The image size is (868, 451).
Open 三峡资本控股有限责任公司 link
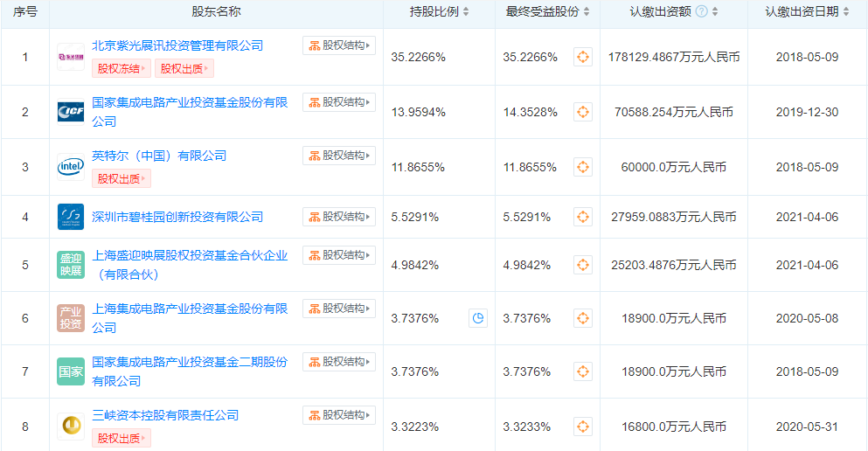coord(165,415)
